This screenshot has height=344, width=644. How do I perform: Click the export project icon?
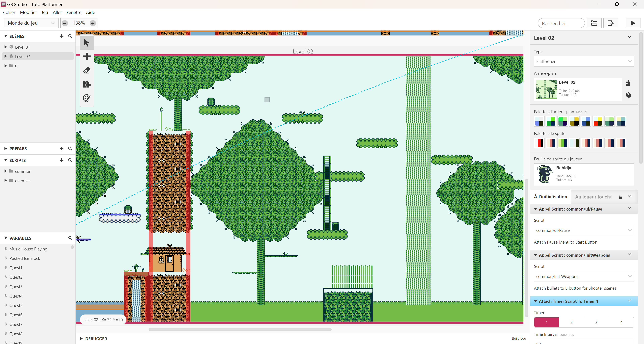610,23
